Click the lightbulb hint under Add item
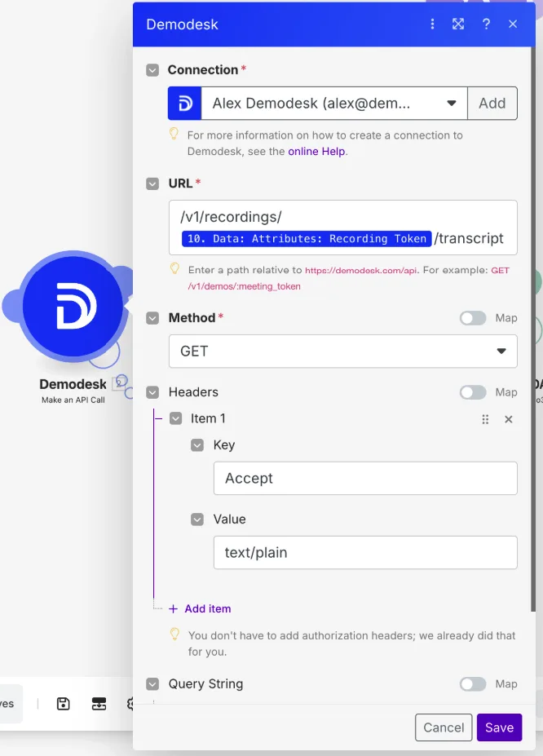The height and width of the screenshot is (756, 543). click(175, 634)
